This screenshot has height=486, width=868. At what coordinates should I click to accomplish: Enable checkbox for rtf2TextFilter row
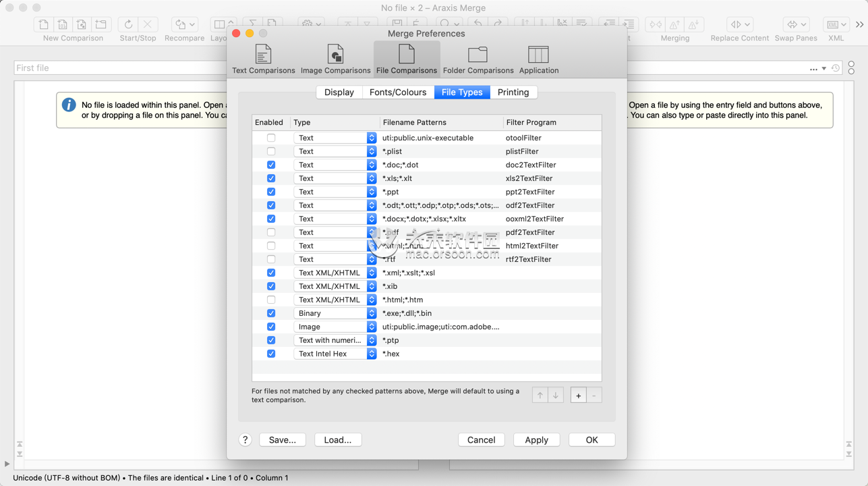pyautogui.click(x=271, y=259)
